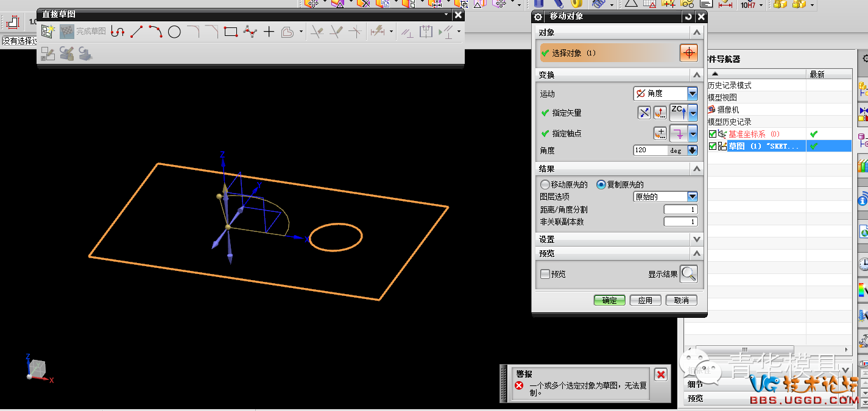Image resolution: width=868 pixels, height=411 pixels.
Task: Select the Quick Trim tool
Action: pyautogui.click(x=317, y=32)
